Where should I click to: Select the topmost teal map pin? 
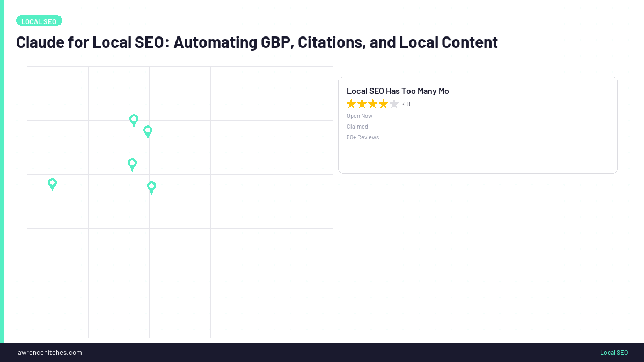pos(134,121)
